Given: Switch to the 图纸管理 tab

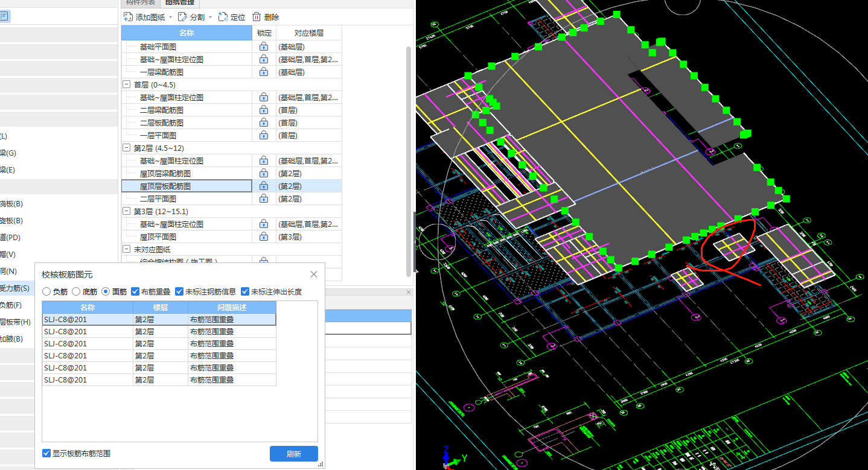Looking at the screenshot, I should pos(180,2).
